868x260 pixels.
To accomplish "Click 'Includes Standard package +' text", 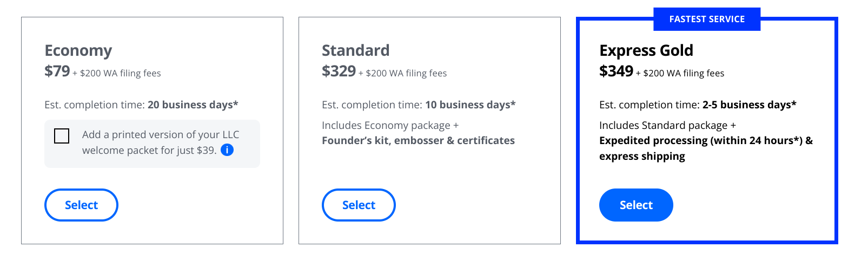I will [x=667, y=125].
